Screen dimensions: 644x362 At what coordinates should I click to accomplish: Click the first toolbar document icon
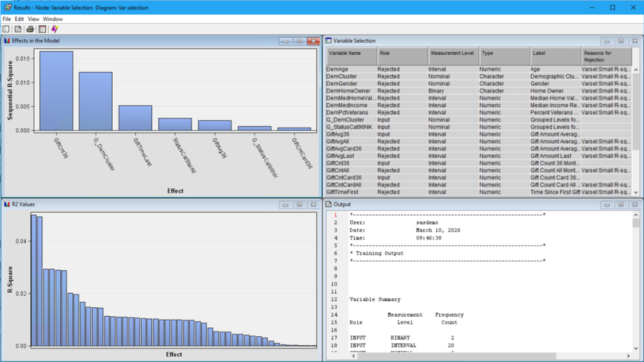[6, 29]
